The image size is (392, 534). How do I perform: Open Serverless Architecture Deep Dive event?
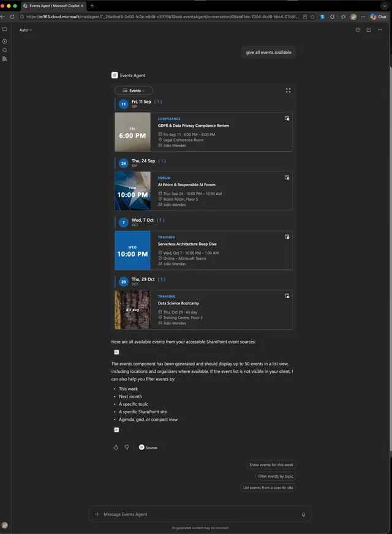[x=187, y=244]
